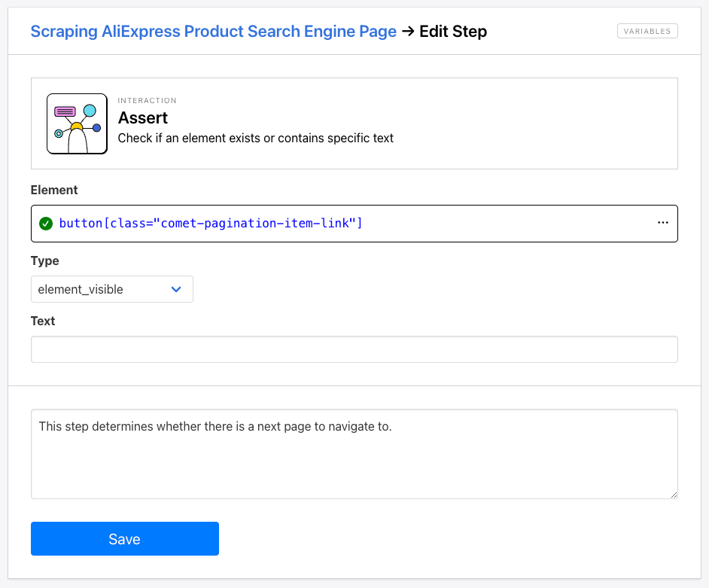Screen dimensions: 709x588
Task: Save the edited step
Action: 125,539
